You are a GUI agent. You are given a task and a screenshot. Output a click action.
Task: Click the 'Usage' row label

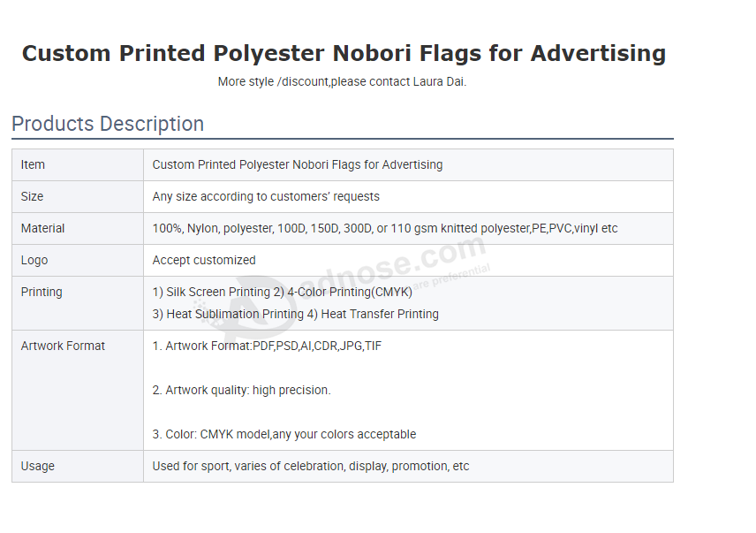38,467
